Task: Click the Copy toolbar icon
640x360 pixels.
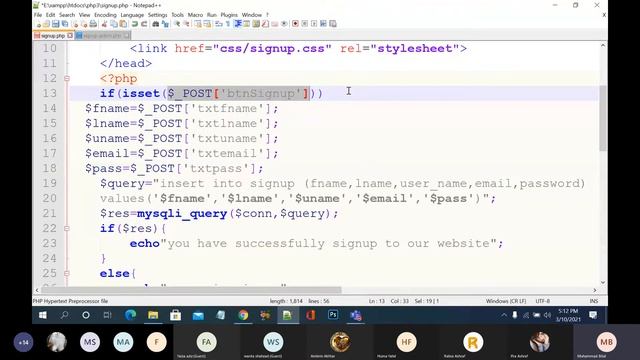Action: (x=114, y=24)
